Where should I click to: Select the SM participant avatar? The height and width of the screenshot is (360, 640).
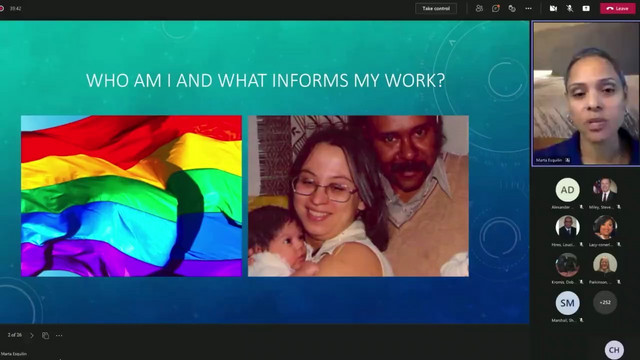click(567, 303)
